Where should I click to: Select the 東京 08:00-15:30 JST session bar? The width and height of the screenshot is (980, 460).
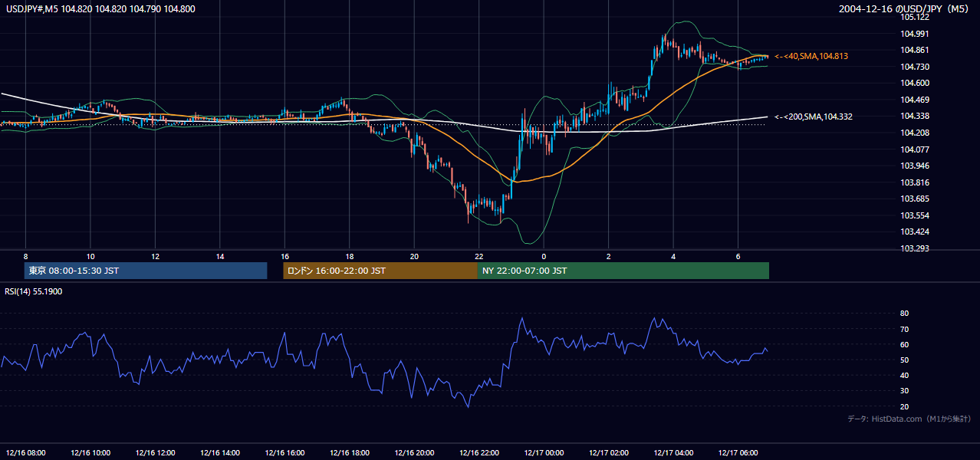pos(146,271)
